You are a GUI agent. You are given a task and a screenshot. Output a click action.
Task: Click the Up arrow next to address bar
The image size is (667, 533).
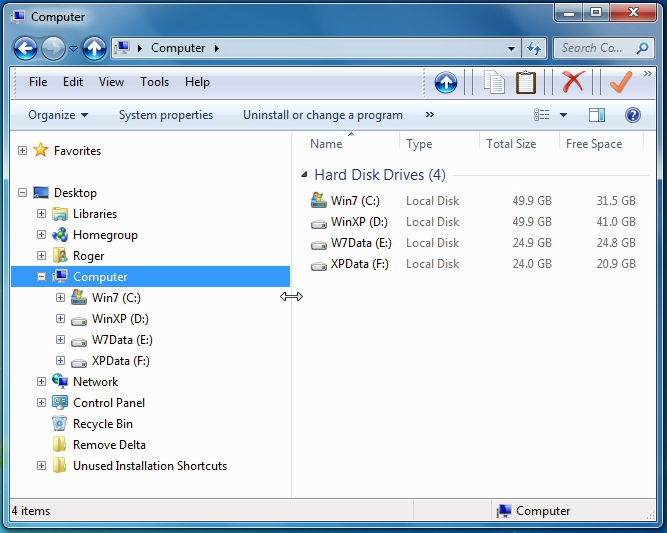pyautogui.click(x=94, y=48)
